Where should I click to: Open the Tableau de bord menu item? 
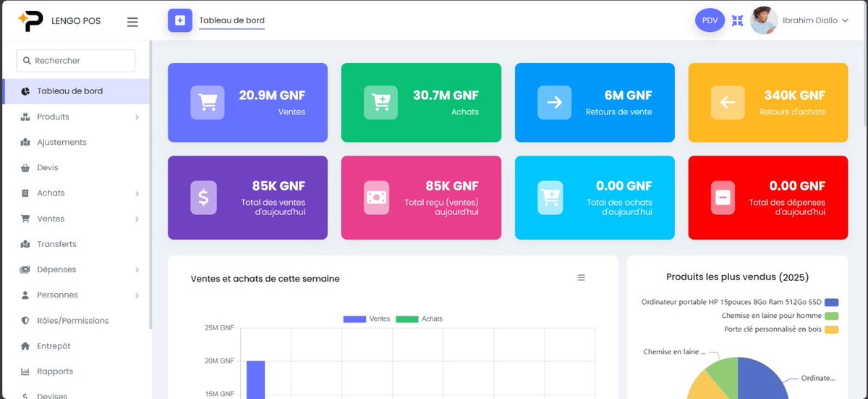[x=76, y=91]
